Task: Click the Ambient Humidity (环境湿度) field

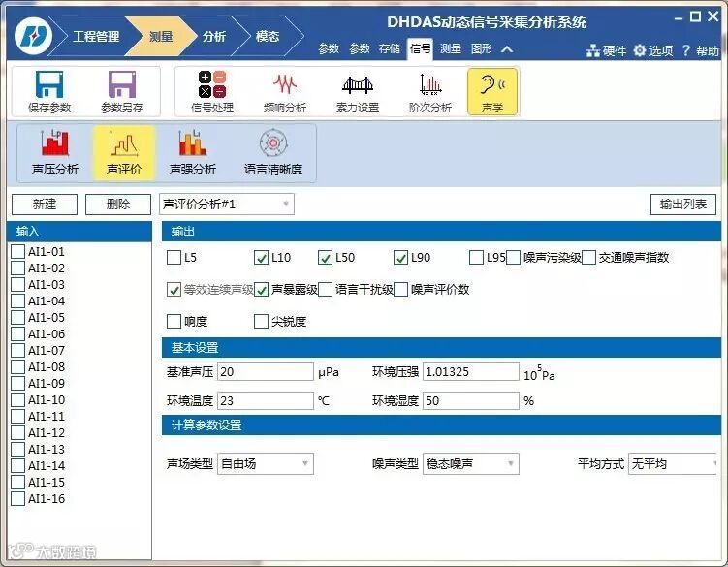Action: (x=471, y=400)
